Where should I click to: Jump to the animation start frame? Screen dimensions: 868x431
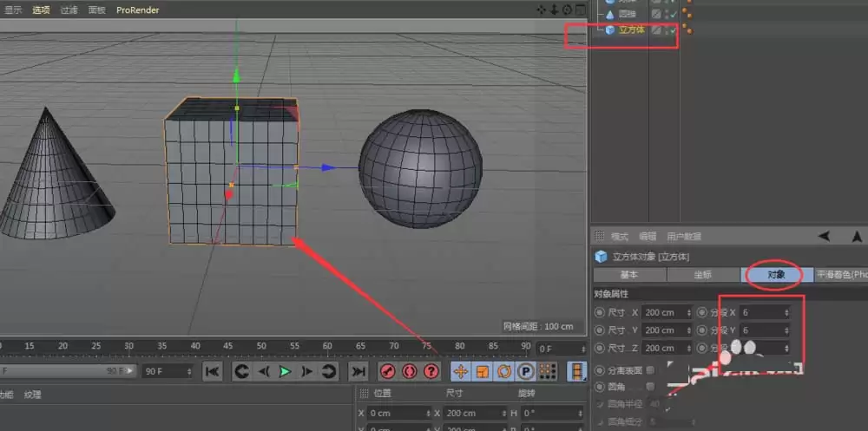click(x=212, y=371)
